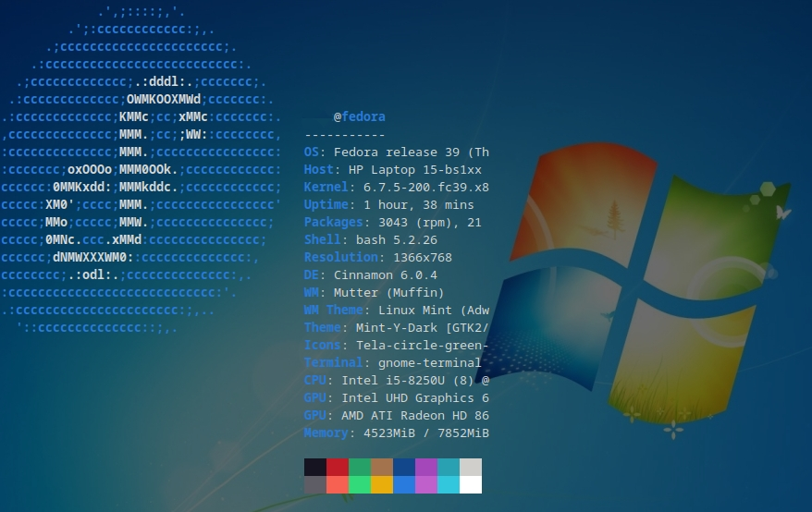Select the 'GPU: Intel UHD Graphics' line
Screen dimensions: 812x512
[x=397, y=398]
